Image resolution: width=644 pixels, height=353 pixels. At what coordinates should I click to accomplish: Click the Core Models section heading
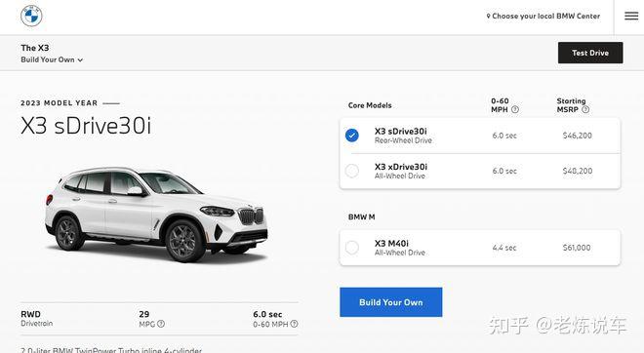pos(370,105)
